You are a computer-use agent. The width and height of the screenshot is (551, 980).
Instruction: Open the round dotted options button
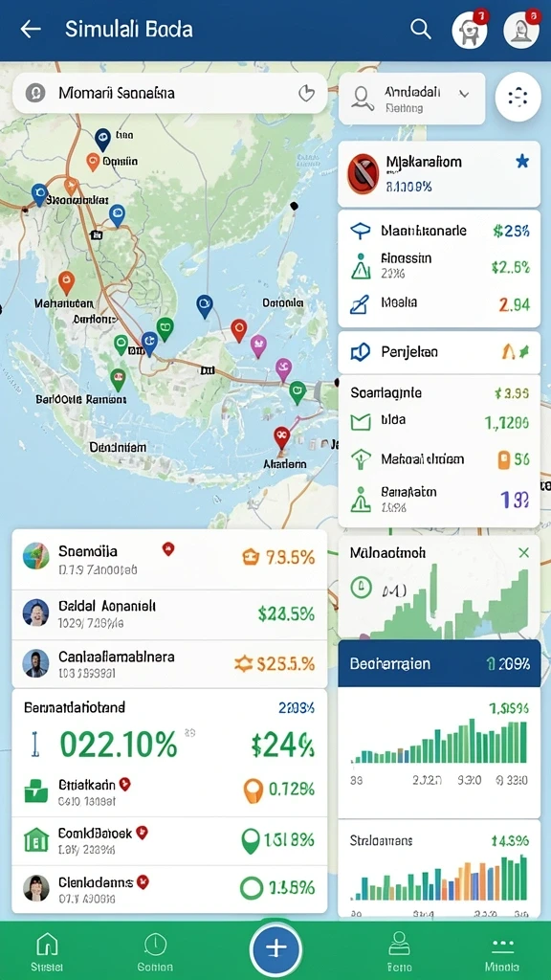pos(518,97)
